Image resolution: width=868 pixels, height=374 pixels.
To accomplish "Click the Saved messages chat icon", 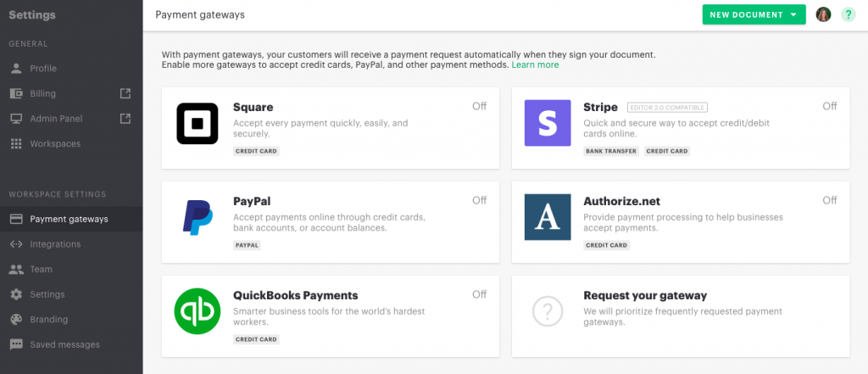I will pos(17,344).
